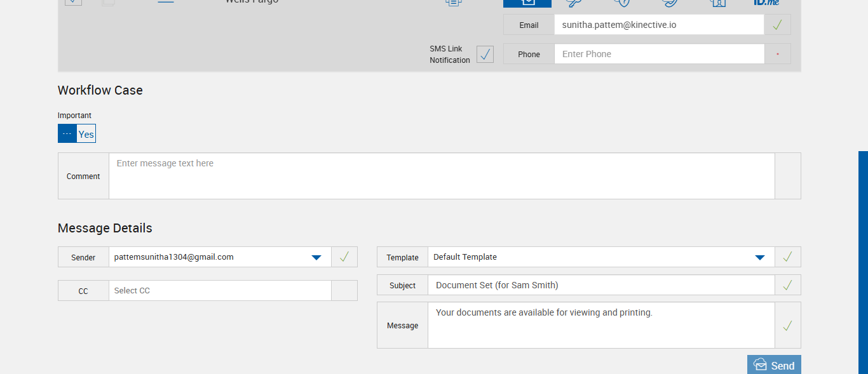This screenshot has height=374, width=868.
Task: Pick the phone handset verification icon
Action: 670,3
